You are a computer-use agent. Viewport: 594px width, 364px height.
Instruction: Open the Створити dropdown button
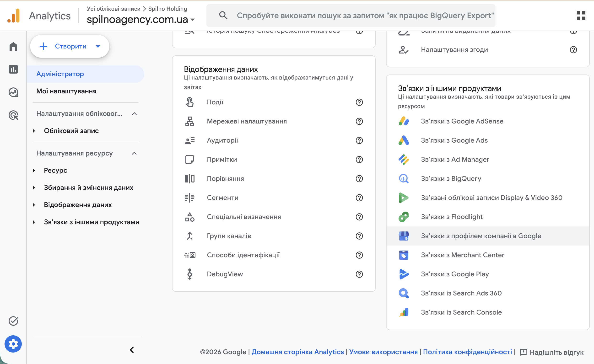[x=70, y=46]
